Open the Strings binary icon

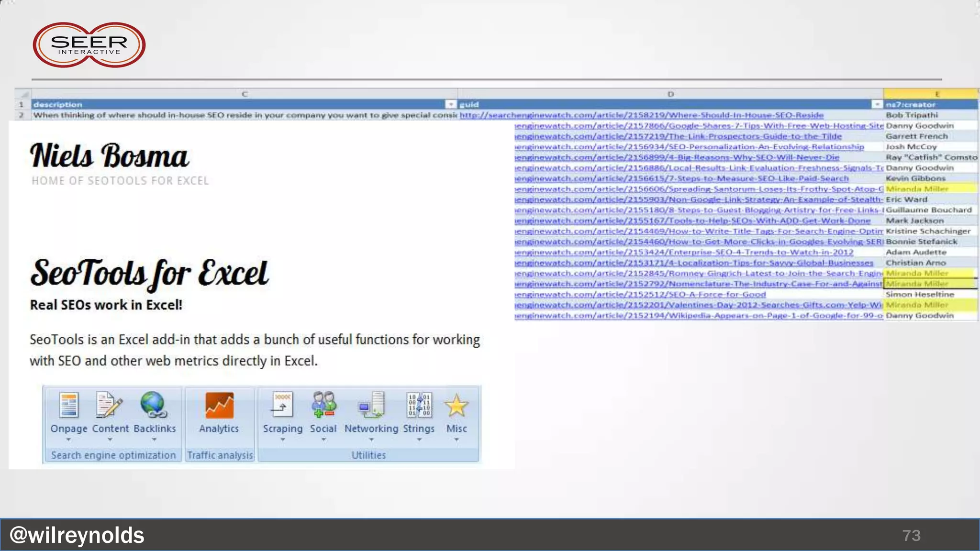tap(419, 406)
